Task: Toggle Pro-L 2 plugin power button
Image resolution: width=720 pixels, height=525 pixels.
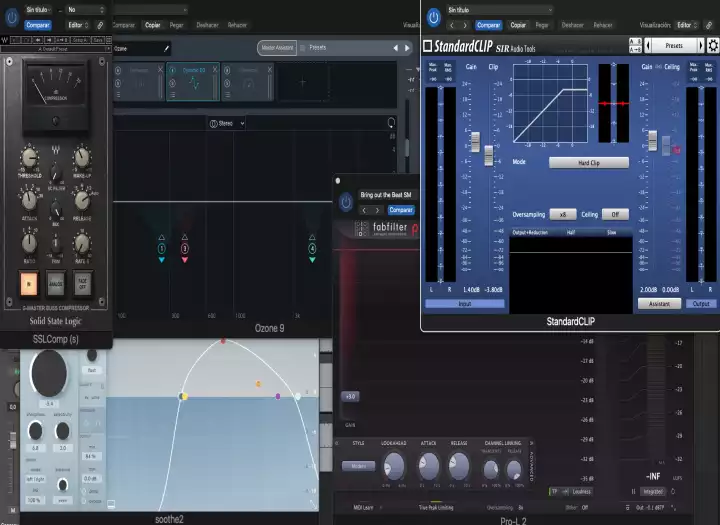Action: (x=346, y=202)
